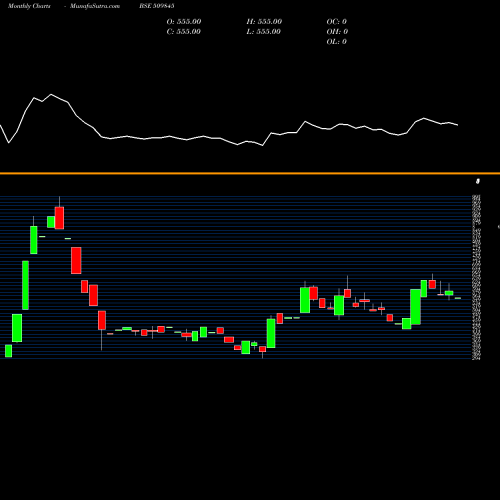Viewport: 500px width, 500px height.
Task: Click the 'L: 555.00' low value
Action: (x=264, y=32)
